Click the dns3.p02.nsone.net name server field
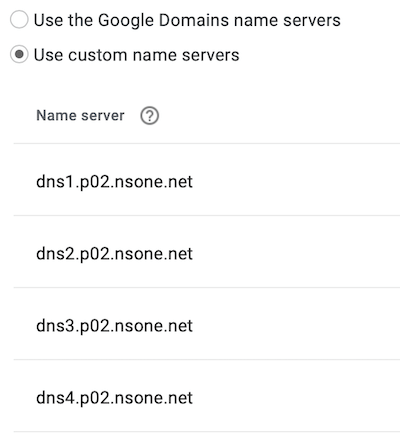The height and width of the screenshot is (441, 400). click(x=207, y=324)
